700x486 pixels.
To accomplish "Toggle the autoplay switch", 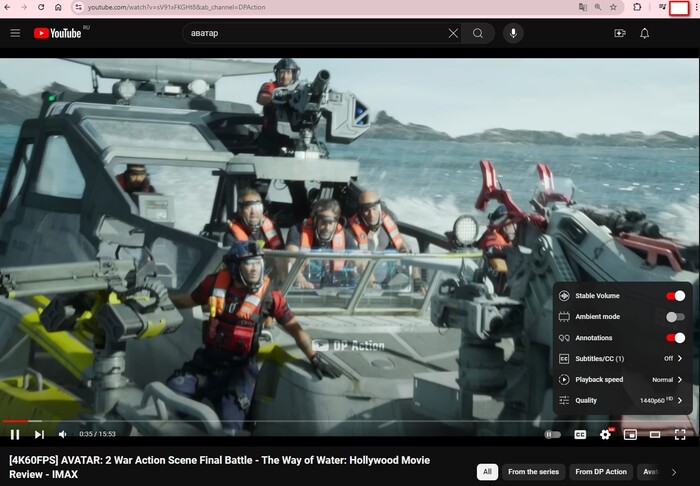I will click(x=553, y=434).
